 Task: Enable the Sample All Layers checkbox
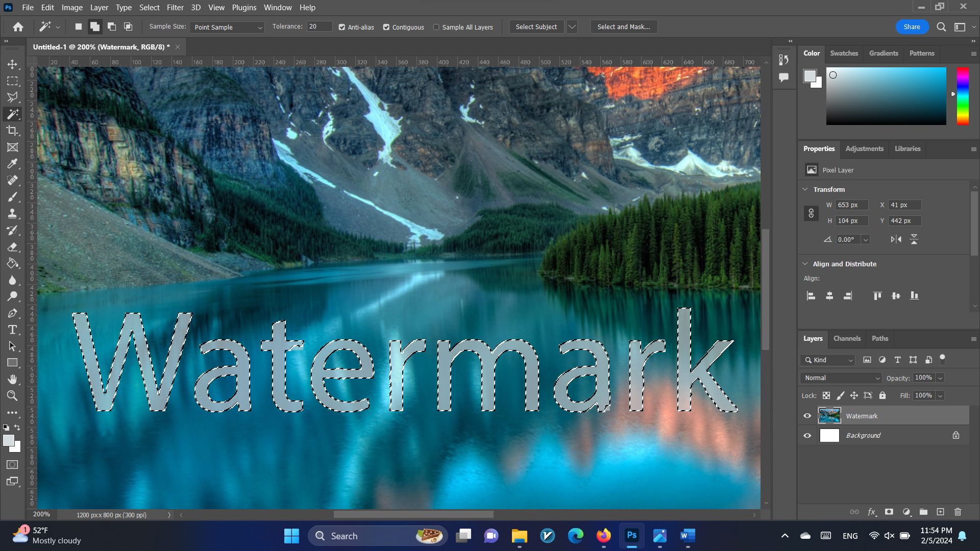pyautogui.click(x=436, y=27)
